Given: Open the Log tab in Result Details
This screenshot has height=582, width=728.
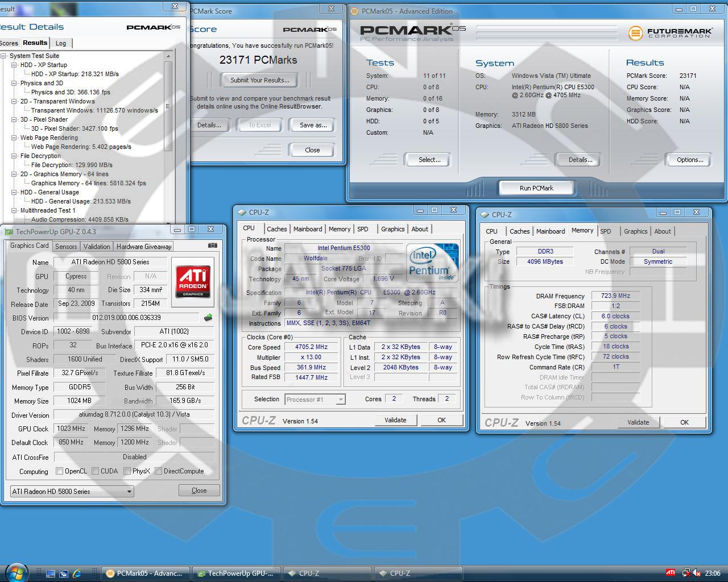Looking at the screenshot, I should 61,43.
